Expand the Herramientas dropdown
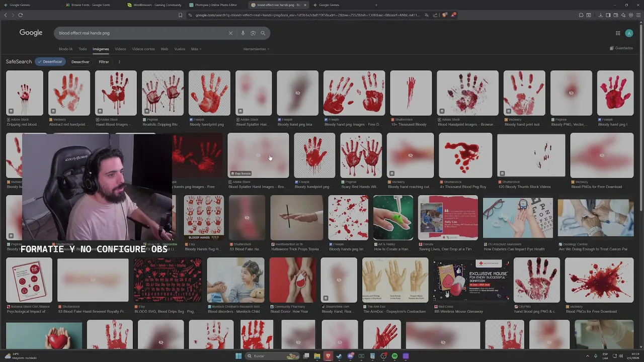The image size is (644, 362). click(x=256, y=49)
